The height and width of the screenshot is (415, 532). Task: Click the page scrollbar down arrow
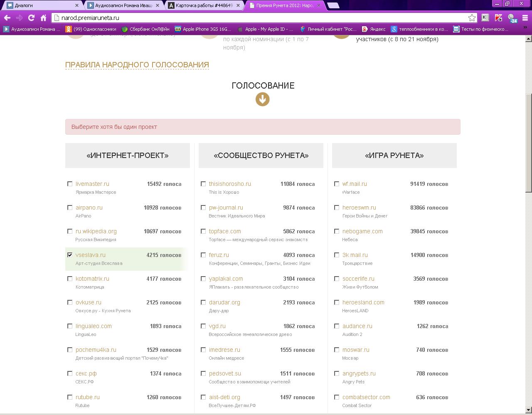click(529, 411)
